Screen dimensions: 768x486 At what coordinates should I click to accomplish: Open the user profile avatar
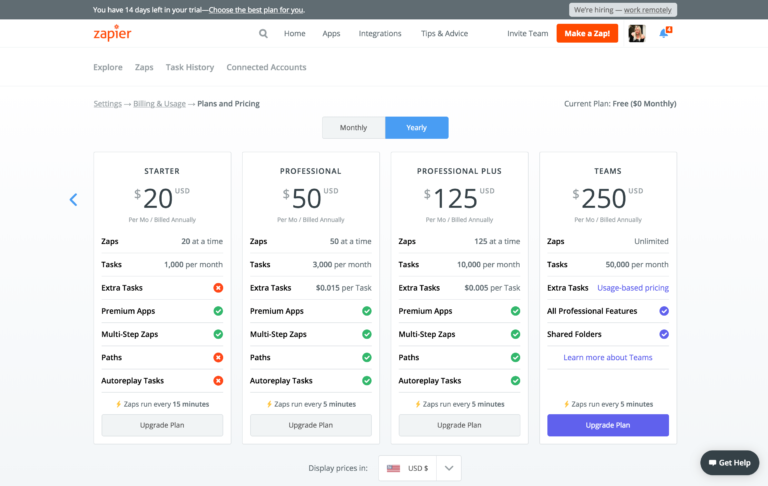(636, 33)
